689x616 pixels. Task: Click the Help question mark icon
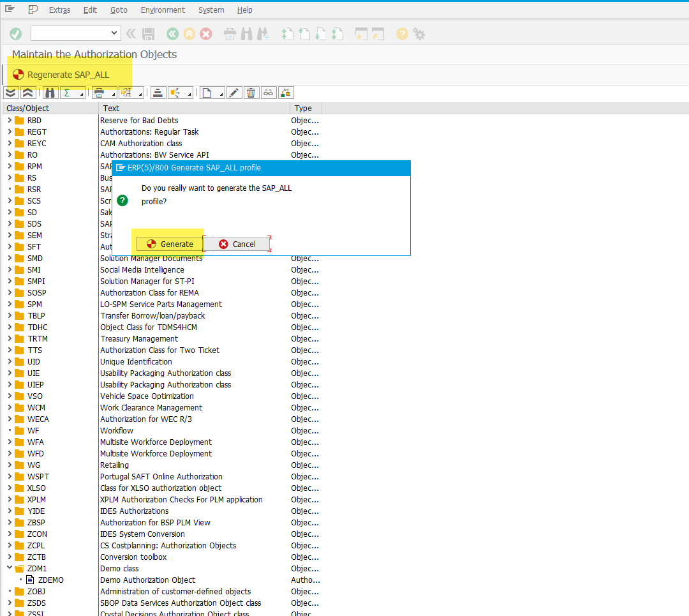pyautogui.click(x=402, y=34)
